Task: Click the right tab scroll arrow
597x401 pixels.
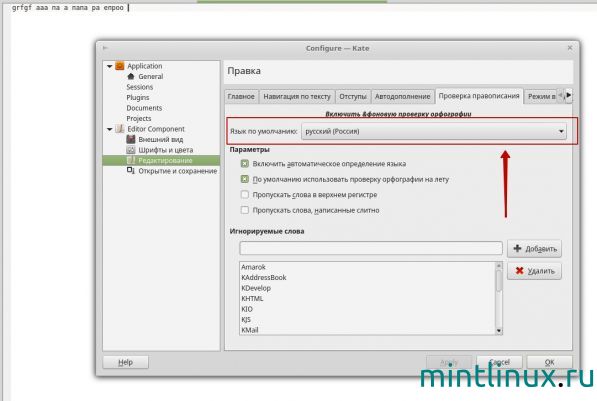Action: 568,95
